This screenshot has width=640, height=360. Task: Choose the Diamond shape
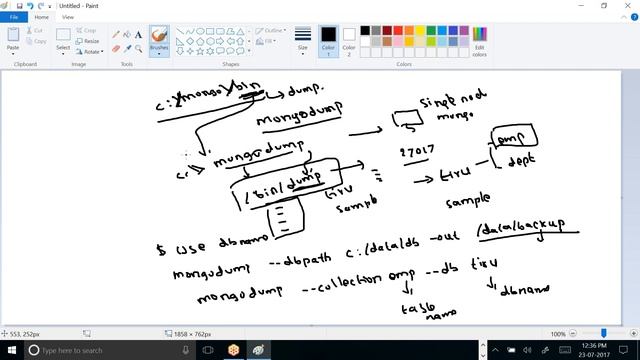pyautogui.click(x=190, y=42)
